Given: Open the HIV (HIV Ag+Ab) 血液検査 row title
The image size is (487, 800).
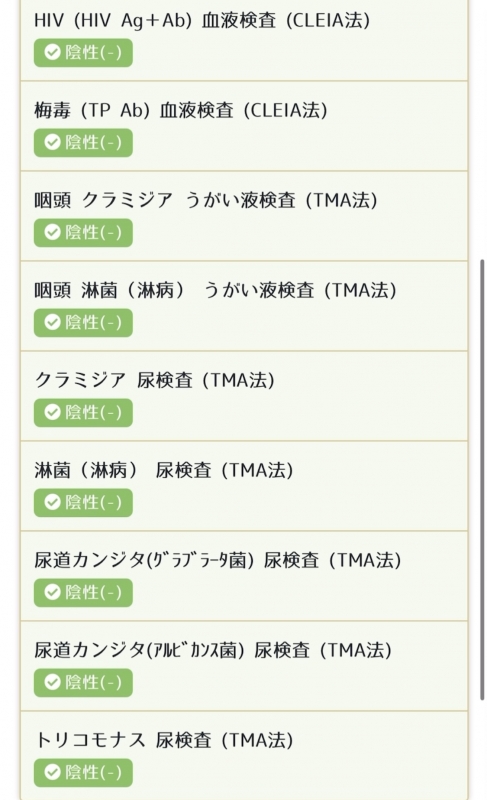Looking at the screenshot, I should point(202,20).
